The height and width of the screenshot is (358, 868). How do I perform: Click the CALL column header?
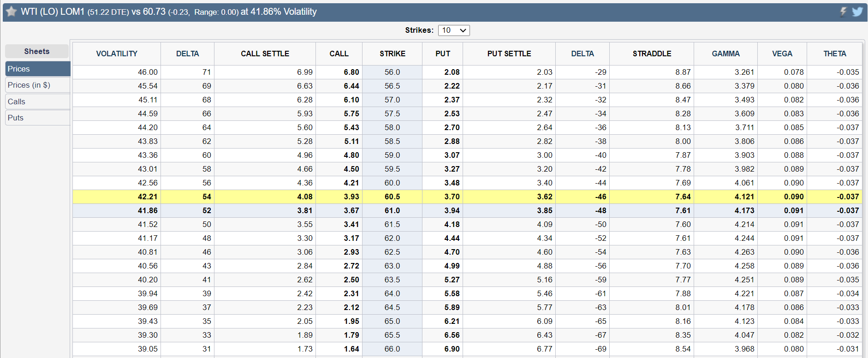(x=339, y=54)
